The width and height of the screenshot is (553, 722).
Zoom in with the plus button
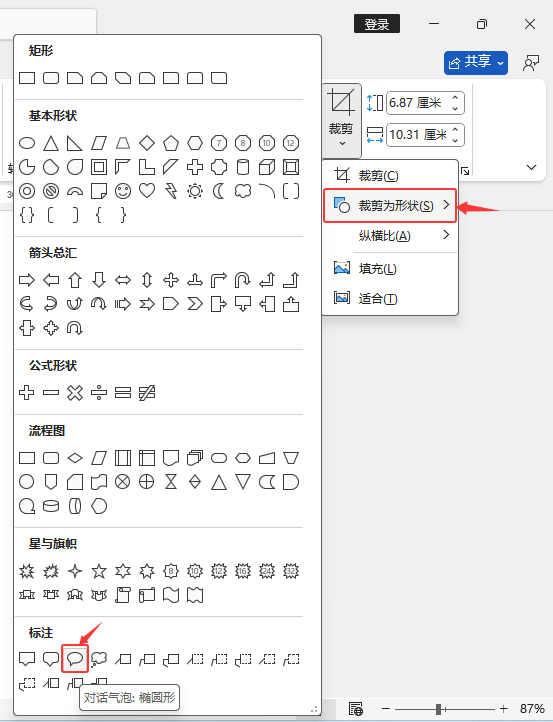[504, 709]
